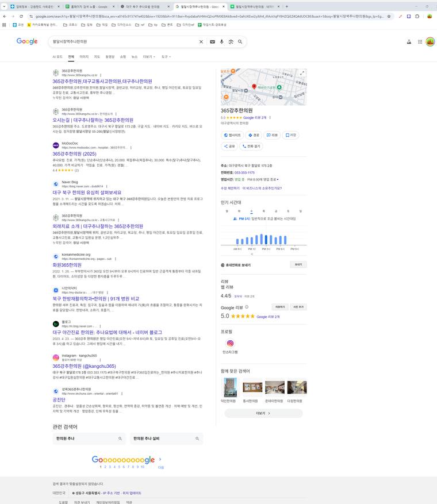
Task: Click the 보내기 send-to-phone button
Action: 298,264
